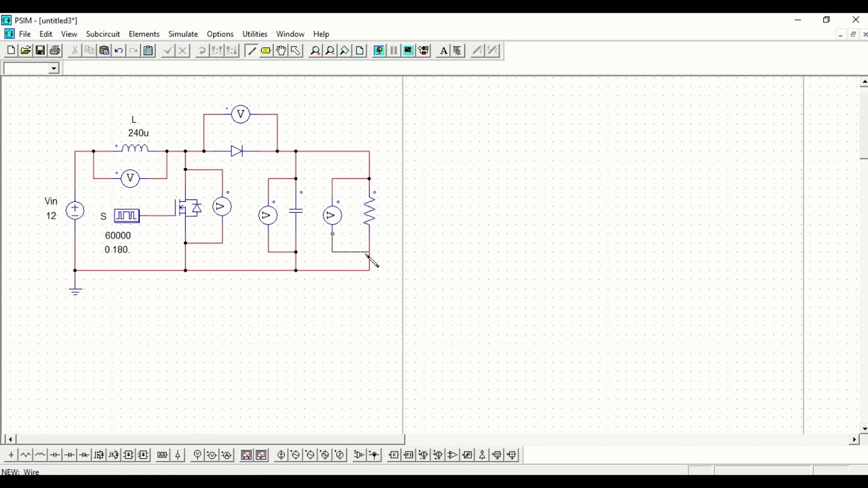Paste from clipboard in toolbar

coord(104,50)
